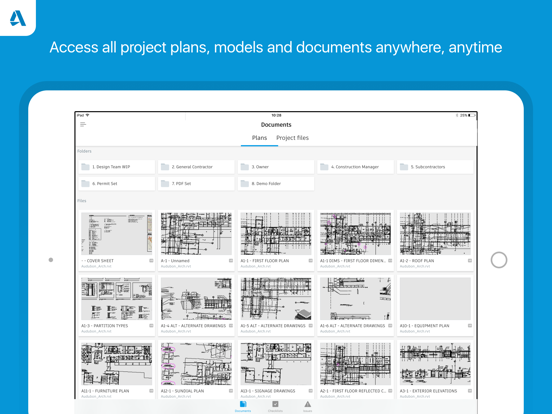Click sheet icon beside ROOF PLAN title
The height and width of the screenshot is (414, 552).
(470, 261)
